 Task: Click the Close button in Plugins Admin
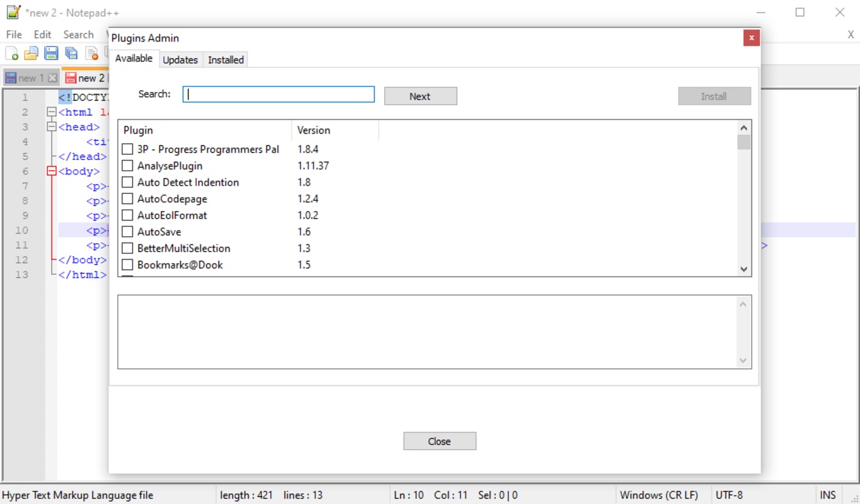(x=439, y=441)
